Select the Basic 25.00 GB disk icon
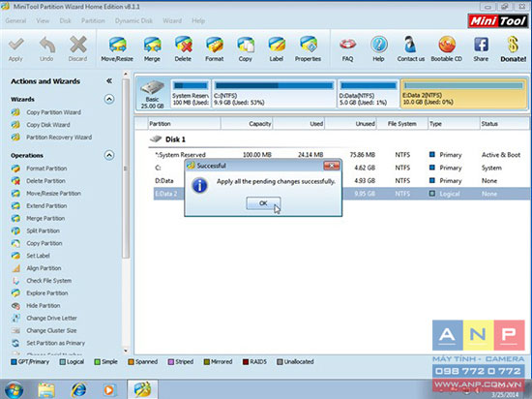The height and width of the screenshot is (399, 532). click(x=152, y=94)
